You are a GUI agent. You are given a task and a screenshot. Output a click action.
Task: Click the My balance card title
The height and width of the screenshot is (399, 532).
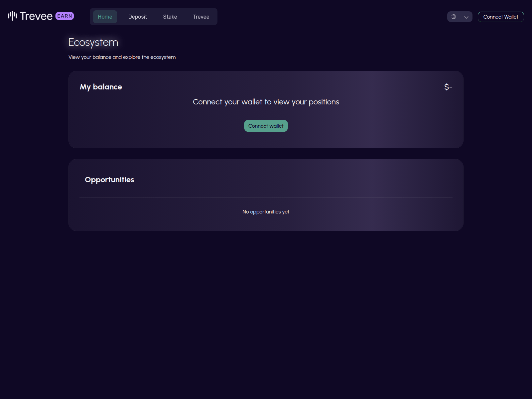(101, 87)
